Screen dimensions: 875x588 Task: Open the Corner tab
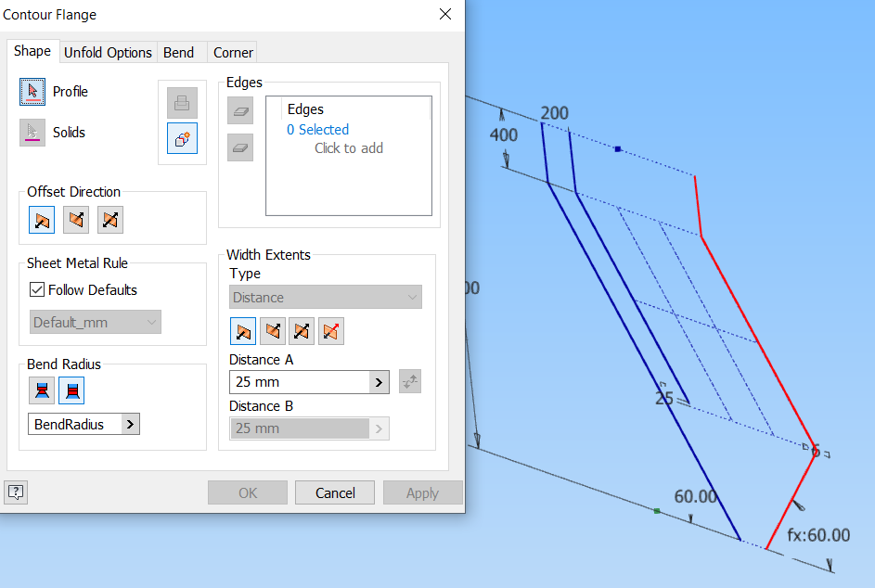click(232, 52)
